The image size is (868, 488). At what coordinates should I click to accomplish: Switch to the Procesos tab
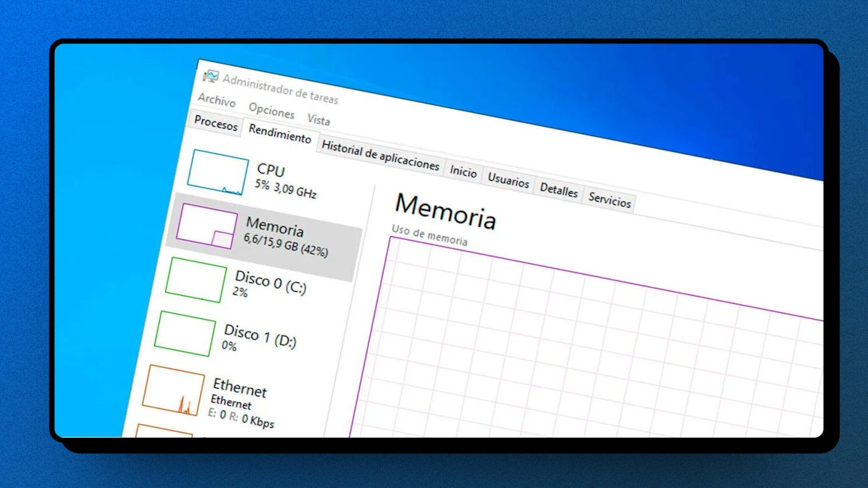[x=216, y=124]
